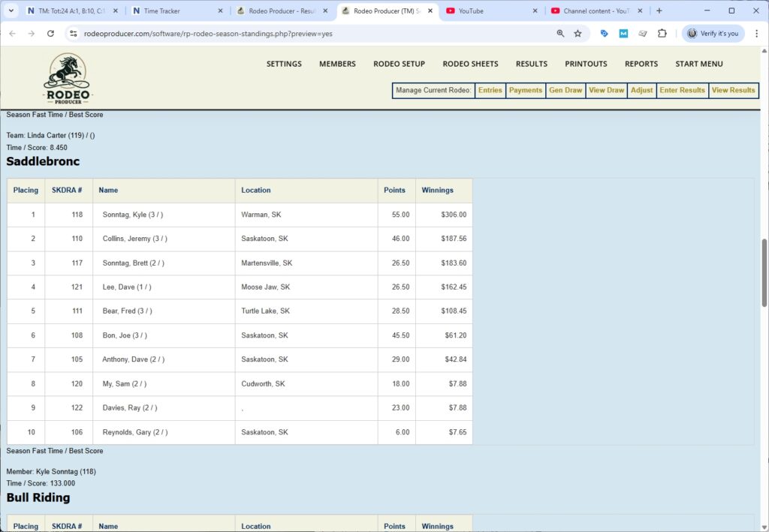Open the browser extensions puzzle icon
Viewport: 769px width, 532px height.
662,34
